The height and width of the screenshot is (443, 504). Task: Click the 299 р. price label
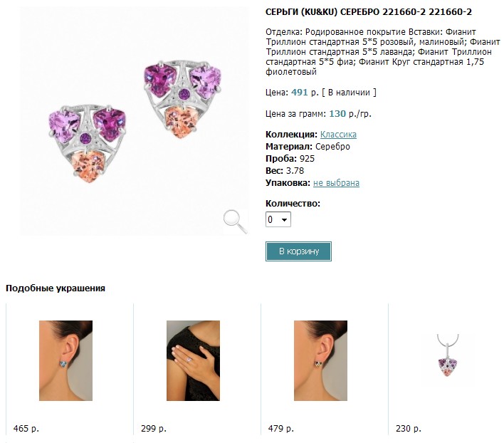click(154, 429)
